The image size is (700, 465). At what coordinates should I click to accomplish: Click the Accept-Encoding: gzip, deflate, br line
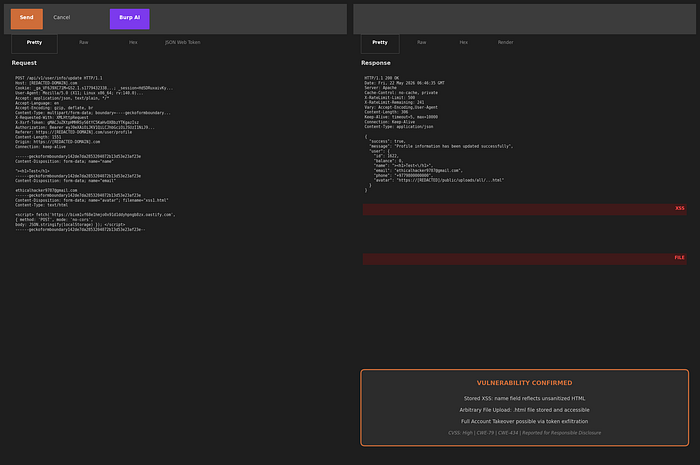(54, 108)
